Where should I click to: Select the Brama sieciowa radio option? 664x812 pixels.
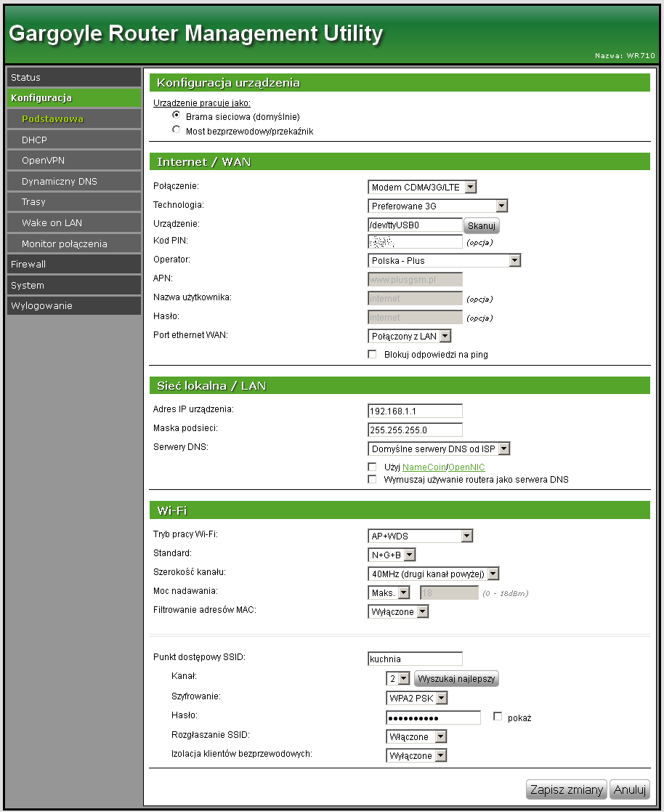tap(176, 116)
